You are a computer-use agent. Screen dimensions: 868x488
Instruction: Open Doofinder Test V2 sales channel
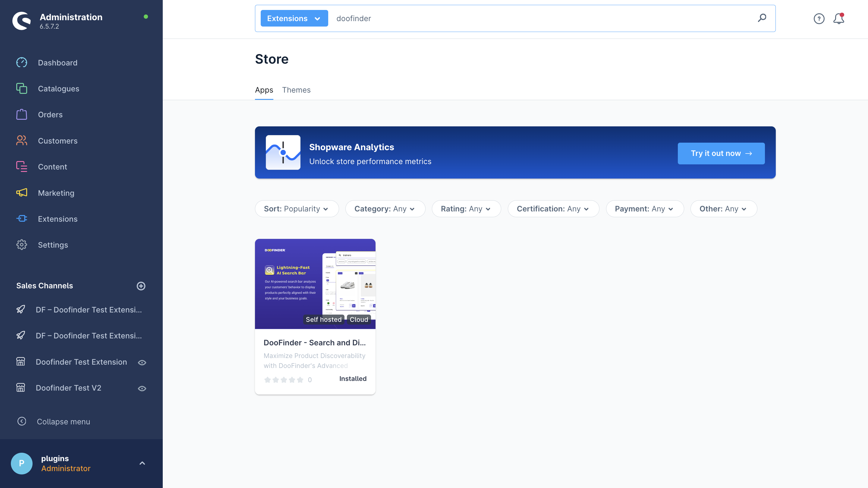(68, 388)
